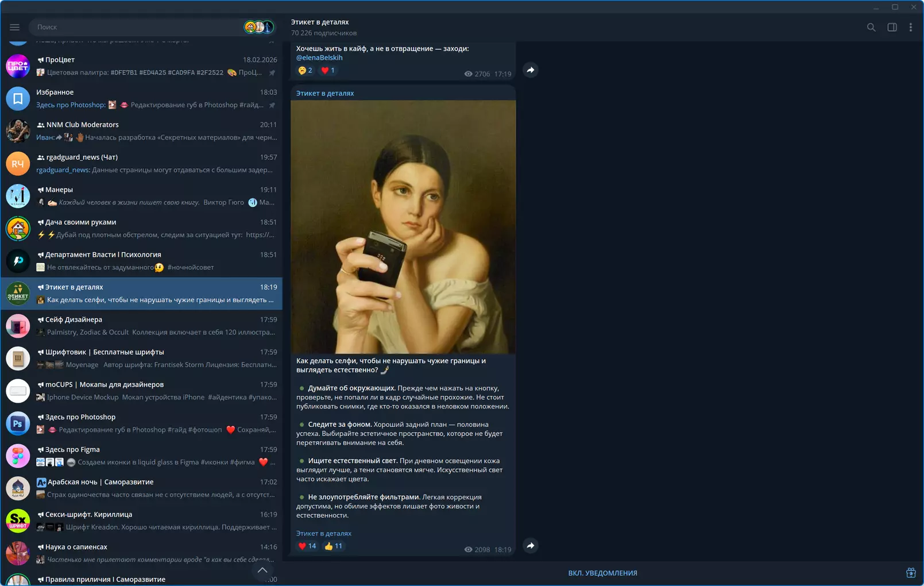Toggle the thumbs up reaction with 11

pos(334,546)
